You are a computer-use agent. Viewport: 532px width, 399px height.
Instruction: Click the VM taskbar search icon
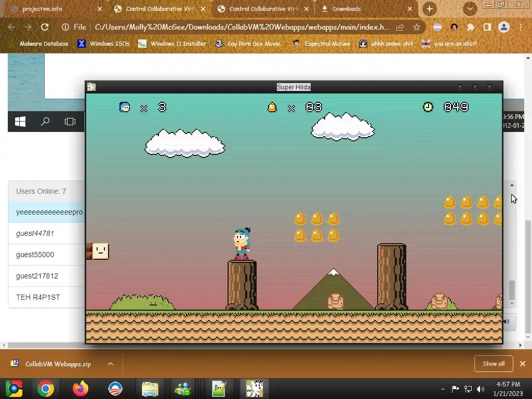click(45, 122)
